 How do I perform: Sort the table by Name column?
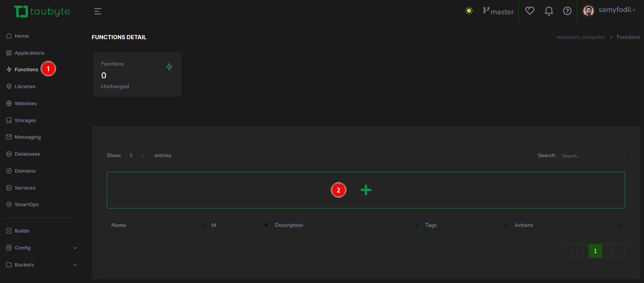pyautogui.click(x=119, y=225)
